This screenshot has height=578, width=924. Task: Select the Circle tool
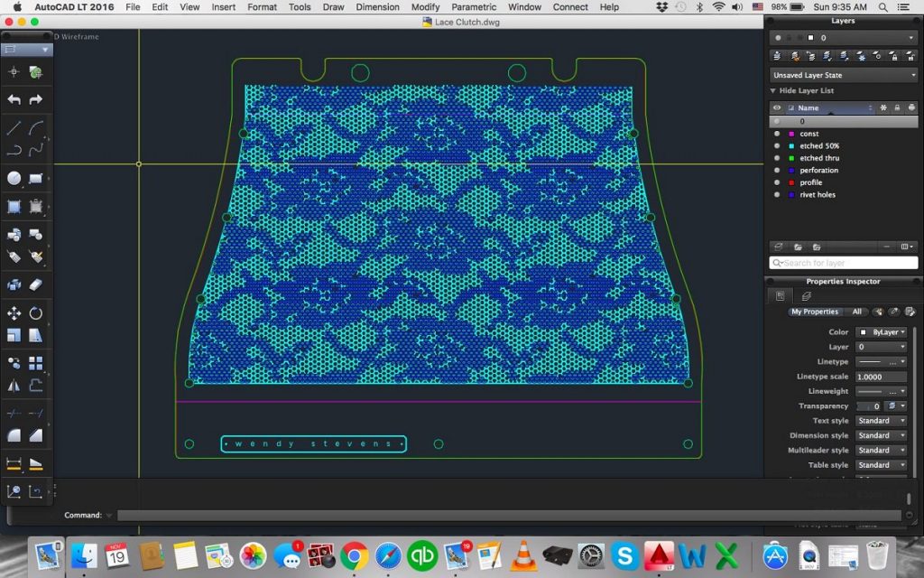pyautogui.click(x=13, y=178)
